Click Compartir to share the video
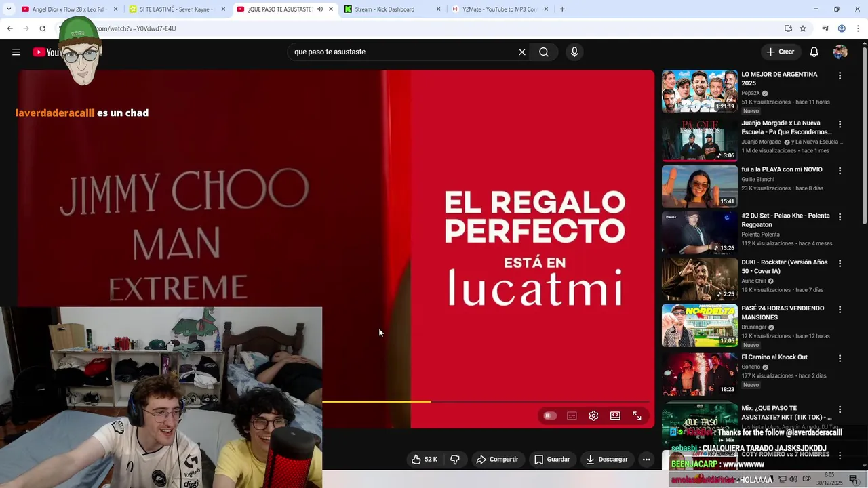 [x=497, y=460]
